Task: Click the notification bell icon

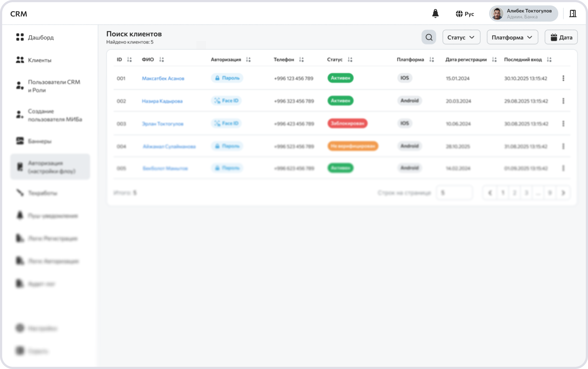Action: coord(435,14)
